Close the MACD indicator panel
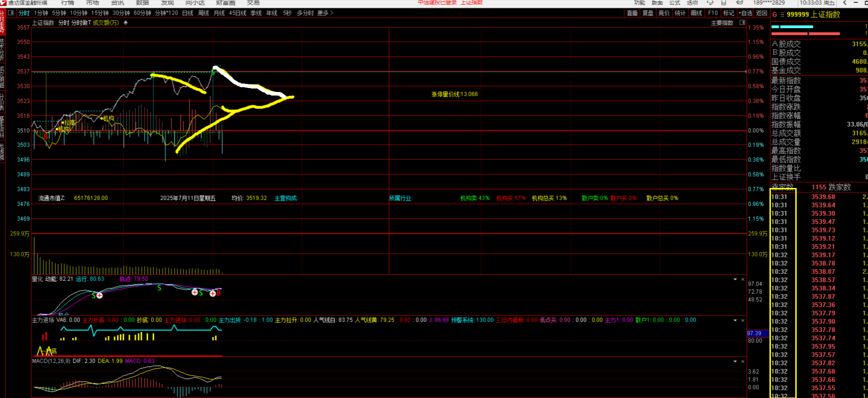 [743, 361]
